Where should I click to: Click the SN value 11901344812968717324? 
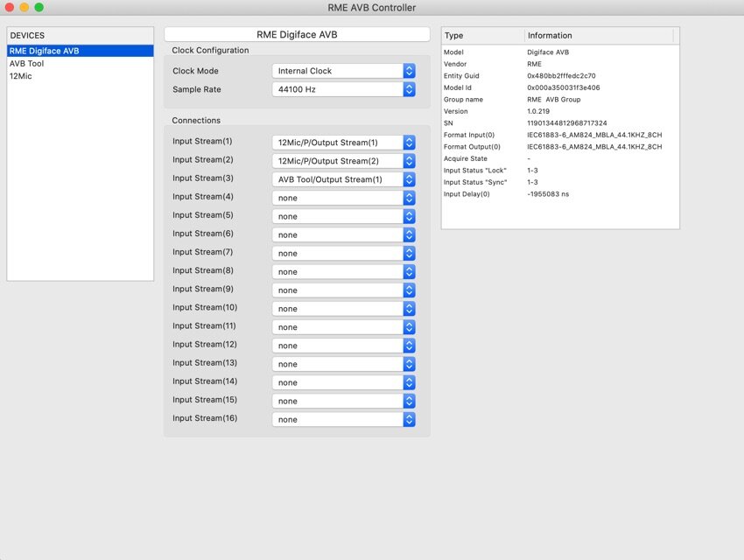coord(566,123)
